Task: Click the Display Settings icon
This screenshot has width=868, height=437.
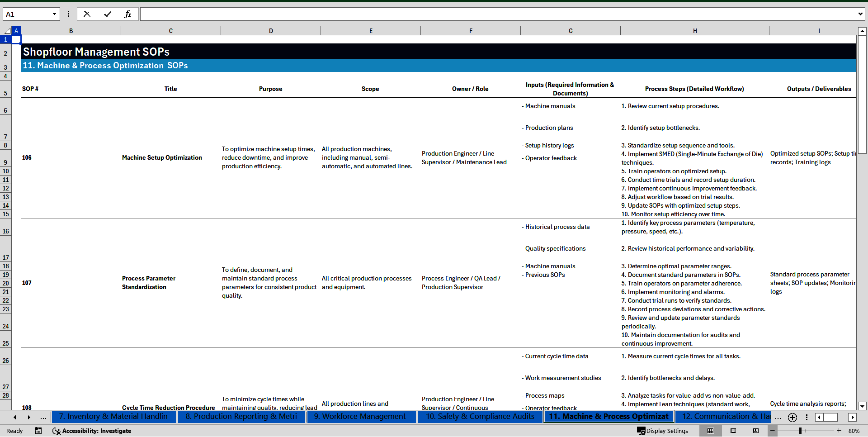Action: tap(642, 431)
